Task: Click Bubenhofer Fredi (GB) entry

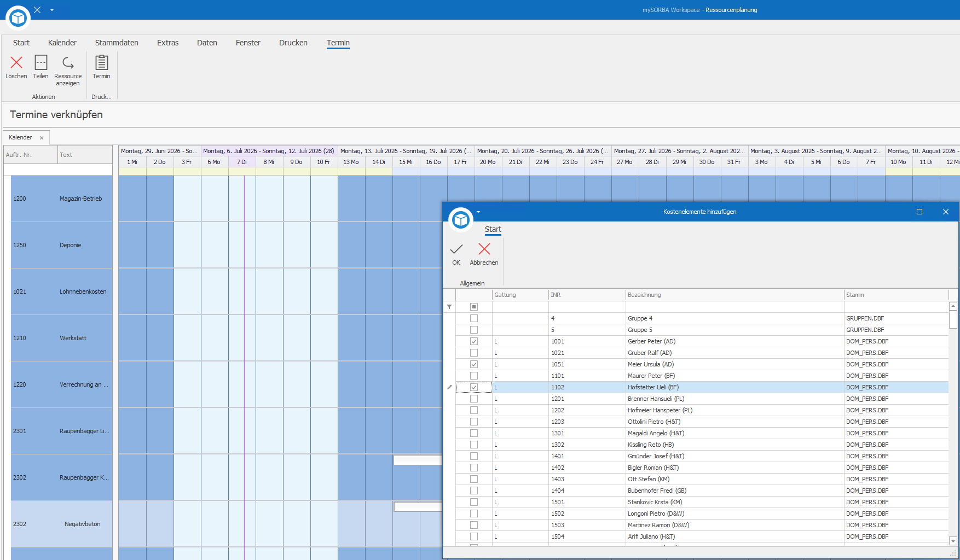Action: tap(657, 491)
